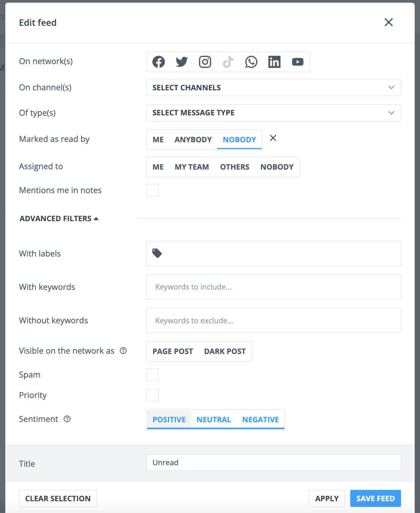Open the Select Channels dropdown
Viewport: 420px width, 513px height.
click(273, 88)
